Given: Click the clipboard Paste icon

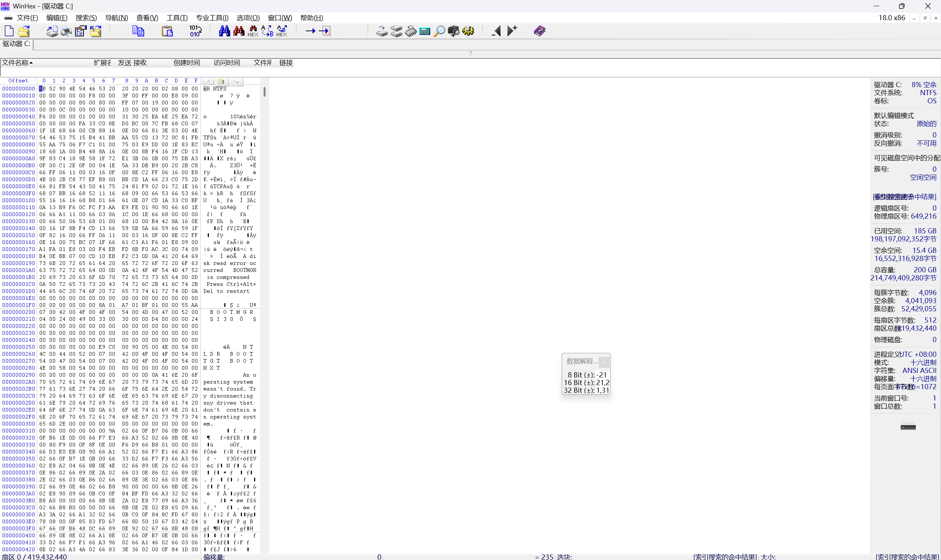Looking at the screenshot, I should click(x=167, y=31).
